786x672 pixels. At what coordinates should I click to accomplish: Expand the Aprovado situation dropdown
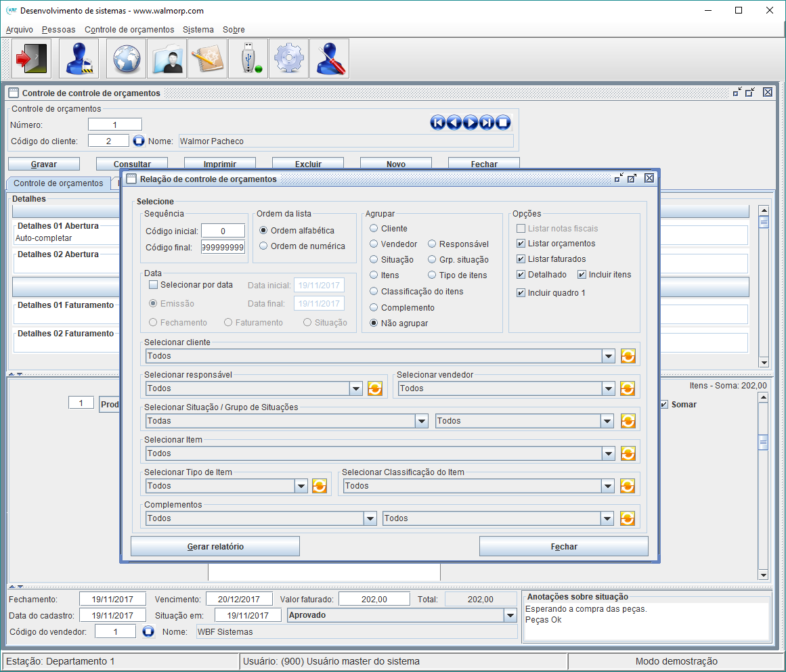click(510, 615)
